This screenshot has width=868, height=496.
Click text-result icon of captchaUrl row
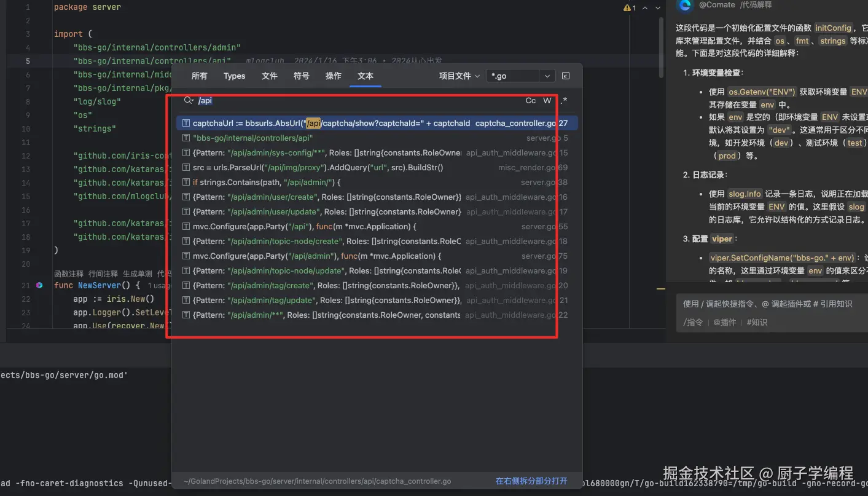[x=186, y=124]
